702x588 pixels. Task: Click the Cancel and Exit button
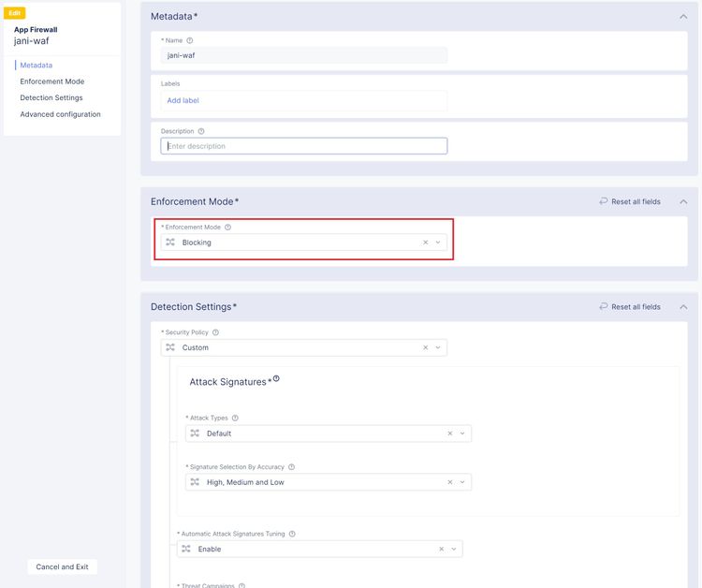62,566
